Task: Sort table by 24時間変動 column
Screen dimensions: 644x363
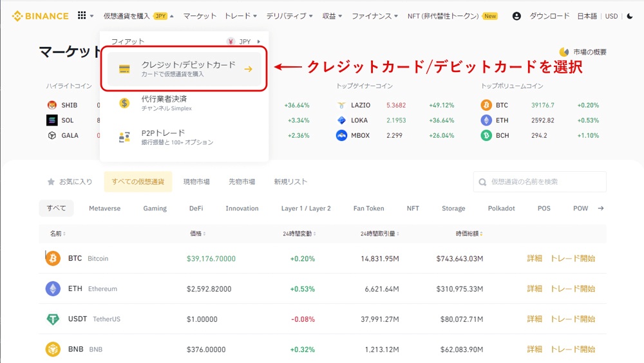Action: pyautogui.click(x=299, y=234)
